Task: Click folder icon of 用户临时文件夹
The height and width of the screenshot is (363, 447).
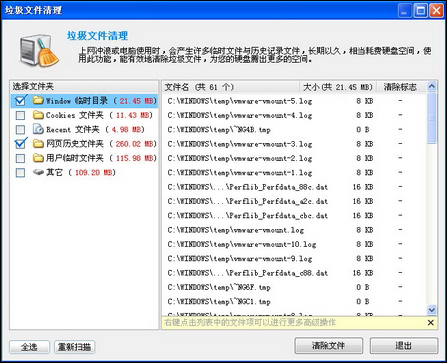Action: (x=38, y=158)
